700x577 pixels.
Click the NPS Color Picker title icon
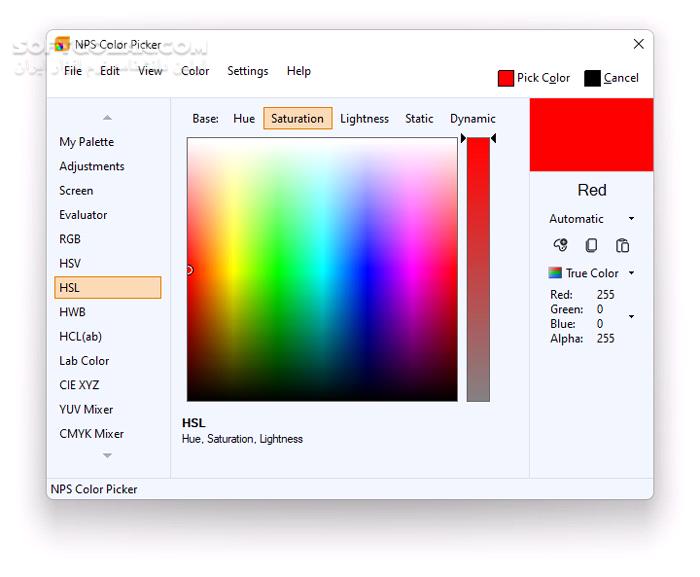62,44
